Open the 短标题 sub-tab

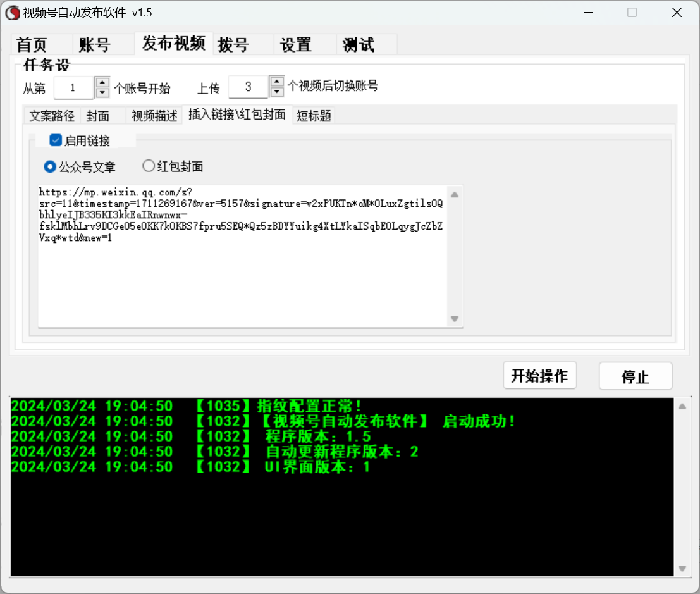[314, 116]
